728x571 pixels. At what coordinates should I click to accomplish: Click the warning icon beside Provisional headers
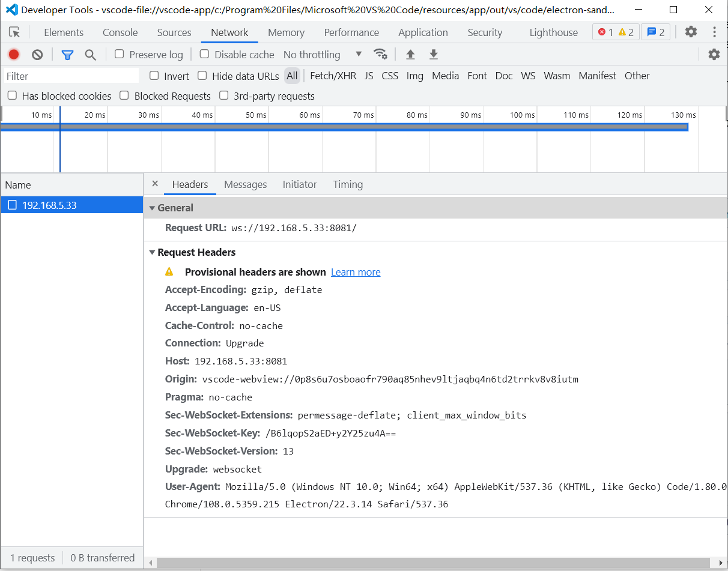[x=169, y=272]
